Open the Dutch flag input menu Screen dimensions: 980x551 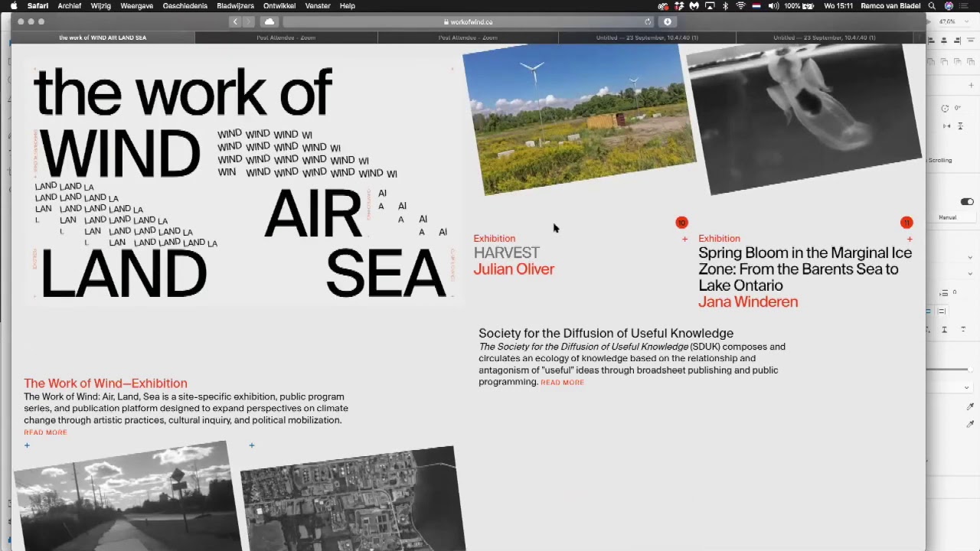click(756, 5)
